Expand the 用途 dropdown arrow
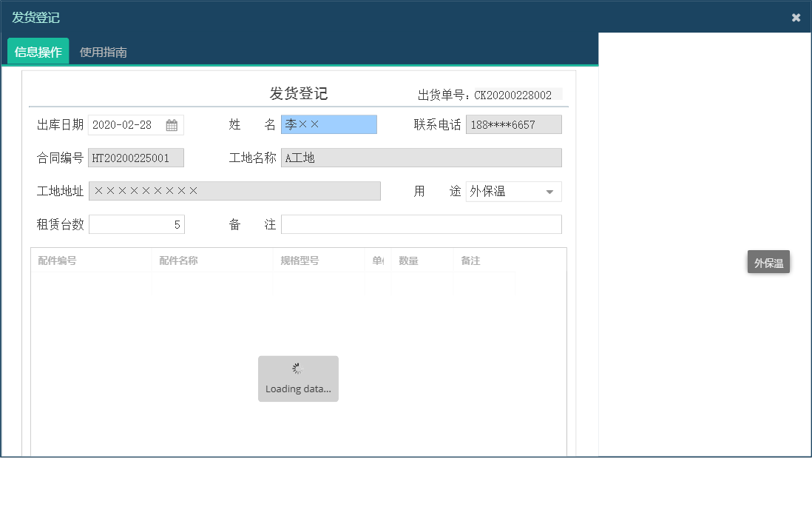This screenshot has height=521, width=812. tap(549, 191)
